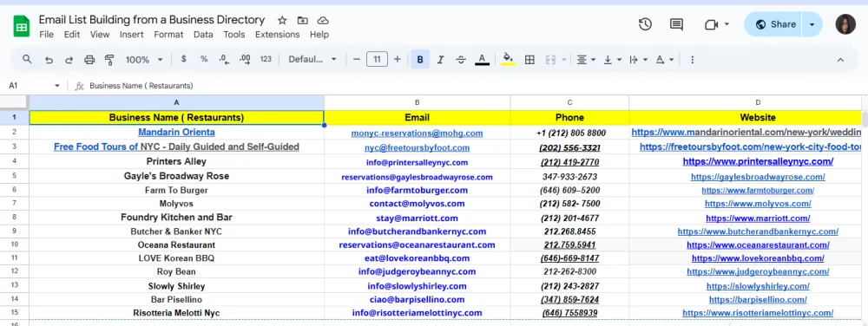Click font size input field
Image resolution: width=868 pixels, height=326 pixels.
pyautogui.click(x=377, y=59)
